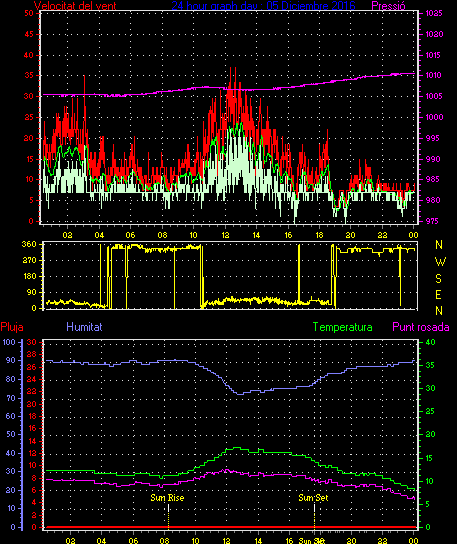
Task: Click the 180 wind direction axis value
Action: coord(29,276)
